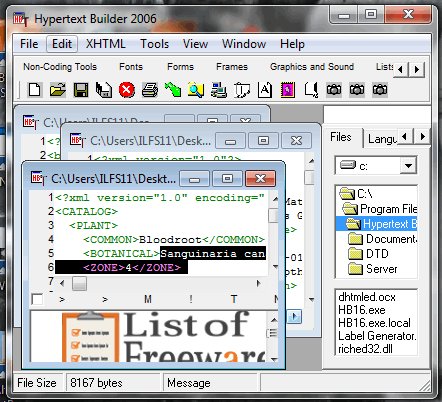Click the drive icon in the c: combo box
Viewport: 442px width, 402px height.
pyautogui.click(x=348, y=165)
